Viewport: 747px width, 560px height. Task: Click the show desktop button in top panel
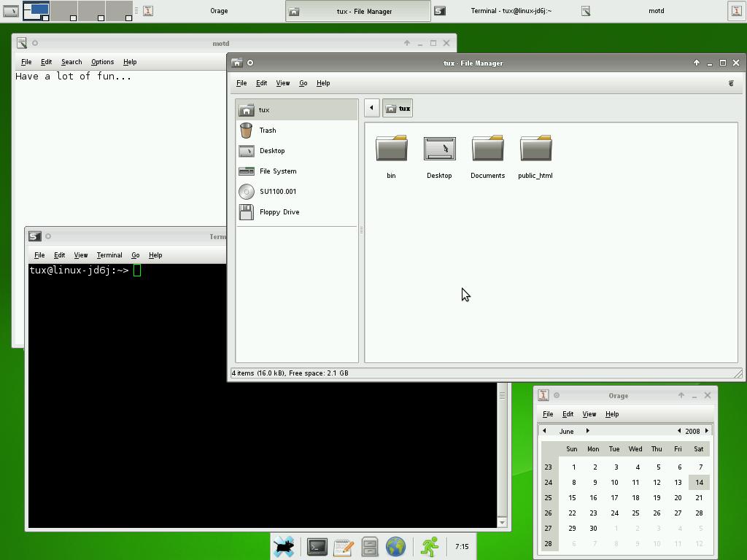pyautogui.click(x=10, y=11)
